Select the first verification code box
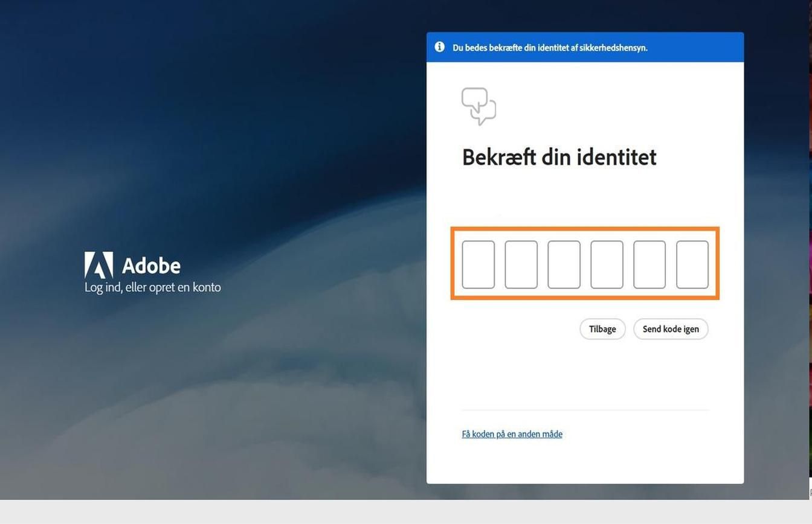812x524 pixels. 478,264
